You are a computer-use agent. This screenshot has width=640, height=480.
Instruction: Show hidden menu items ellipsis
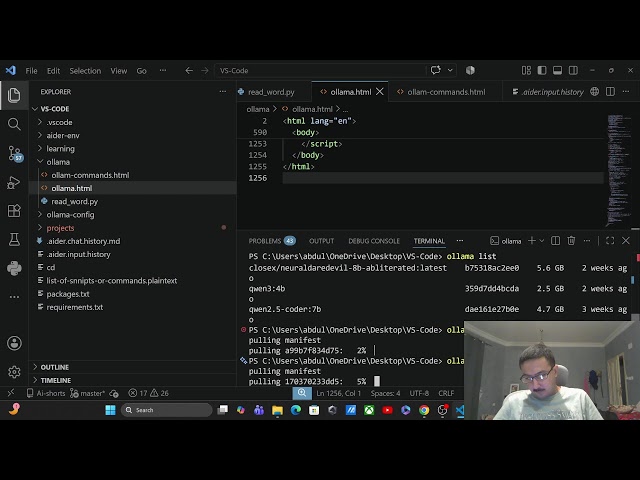pyautogui.click(x=163, y=71)
